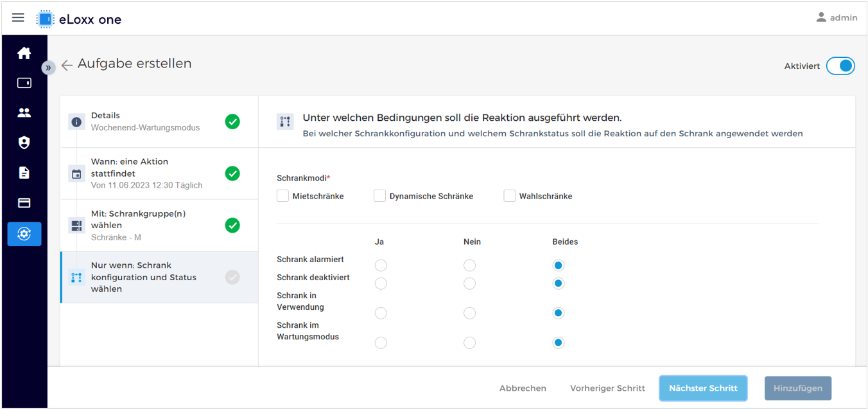The height and width of the screenshot is (410, 868).
Task: Click the Abbrechen button
Action: (523, 388)
